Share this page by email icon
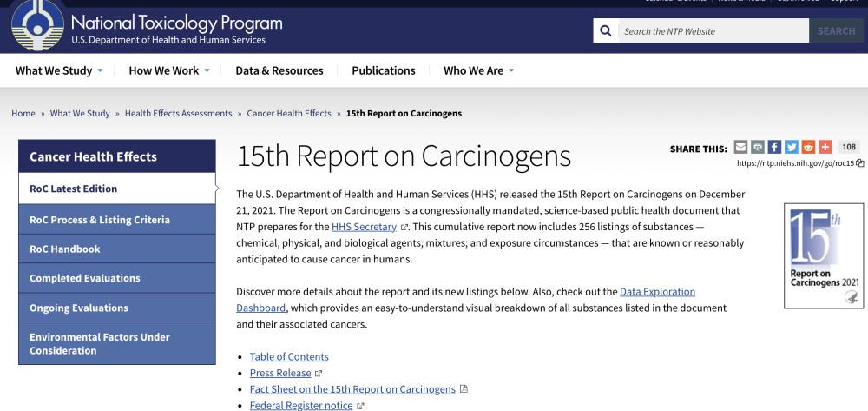The image size is (868, 411). click(740, 147)
